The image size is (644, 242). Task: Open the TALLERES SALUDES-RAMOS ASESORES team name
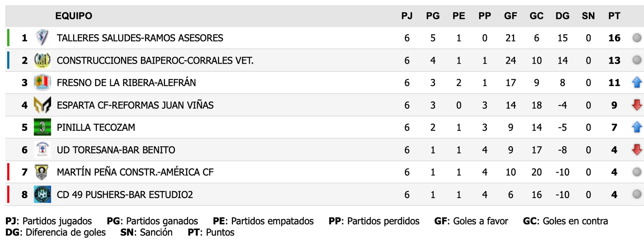click(x=140, y=38)
